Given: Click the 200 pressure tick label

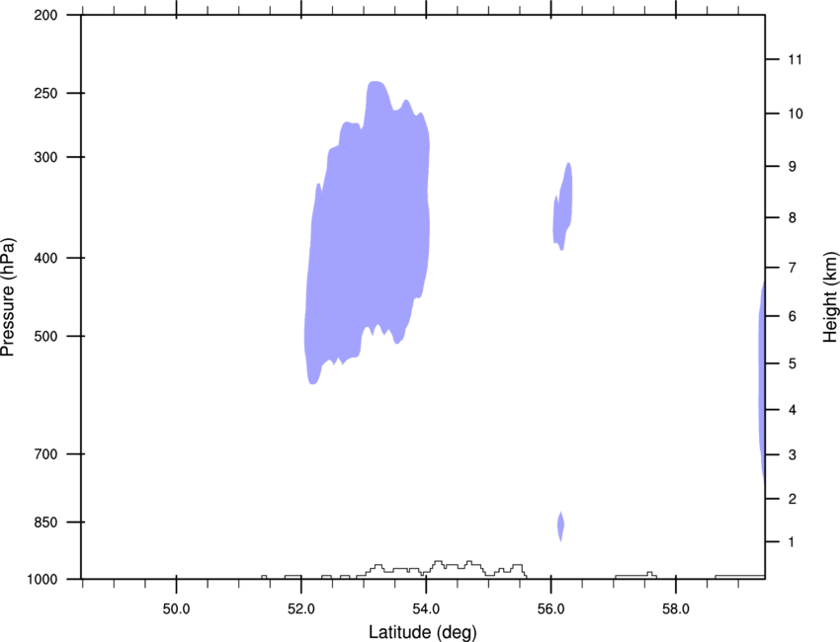Looking at the screenshot, I should point(45,15).
